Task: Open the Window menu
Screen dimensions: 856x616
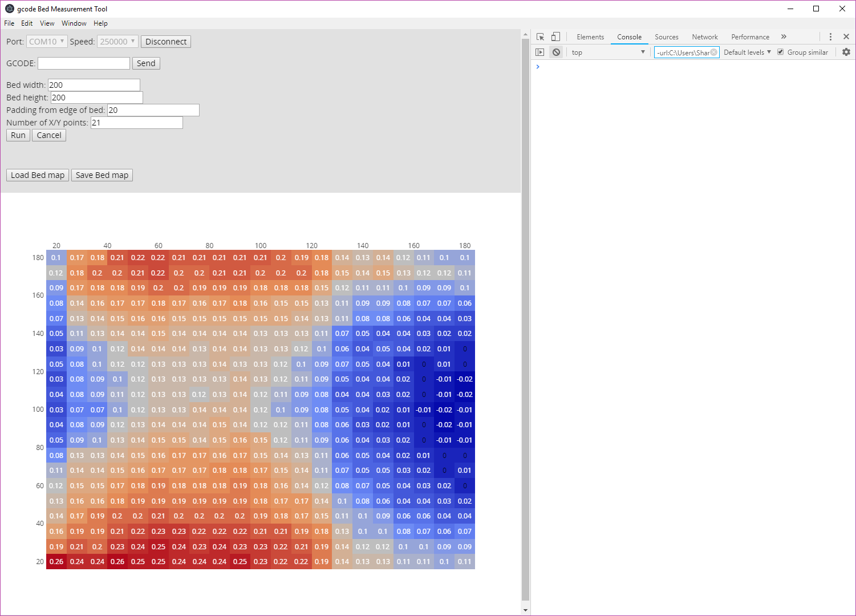Action: [x=74, y=23]
